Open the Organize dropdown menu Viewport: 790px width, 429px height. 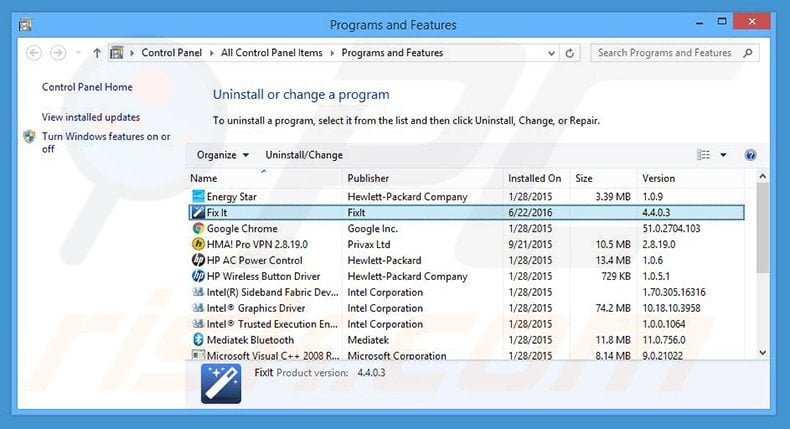point(223,155)
